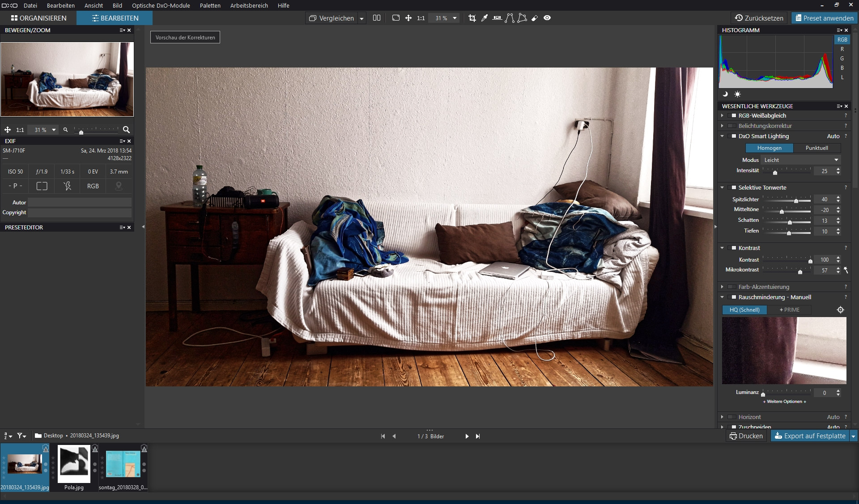Toggle side-by-side split view icon

pyautogui.click(x=377, y=18)
